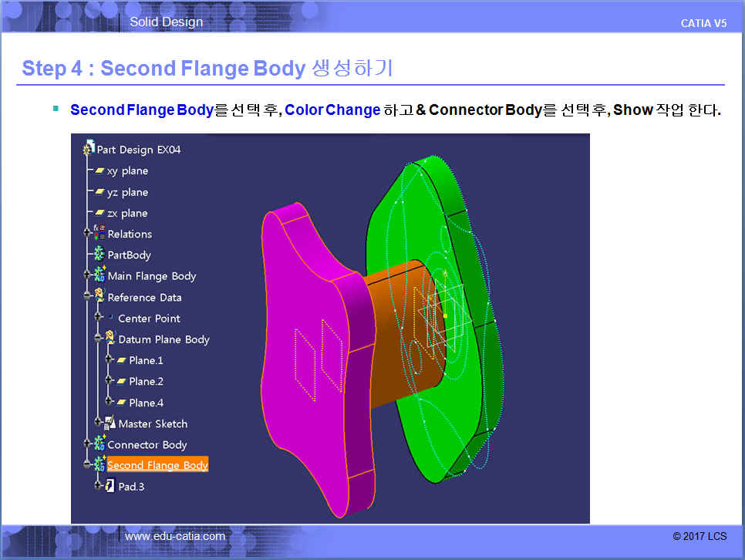This screenshot has height=560, width=745.
Task: Select the Center Point tree item
Action: coord(149,319)
